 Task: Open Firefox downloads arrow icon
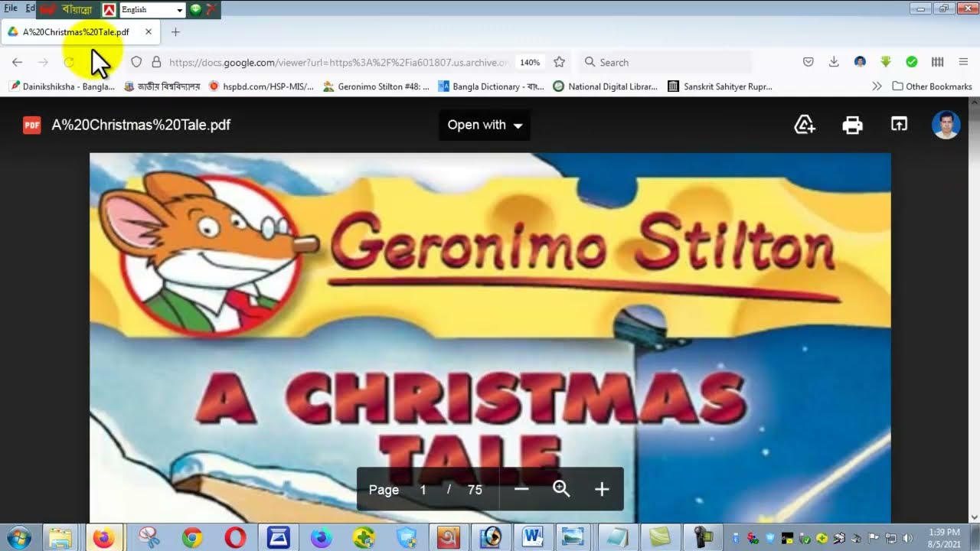click(834, 62)
